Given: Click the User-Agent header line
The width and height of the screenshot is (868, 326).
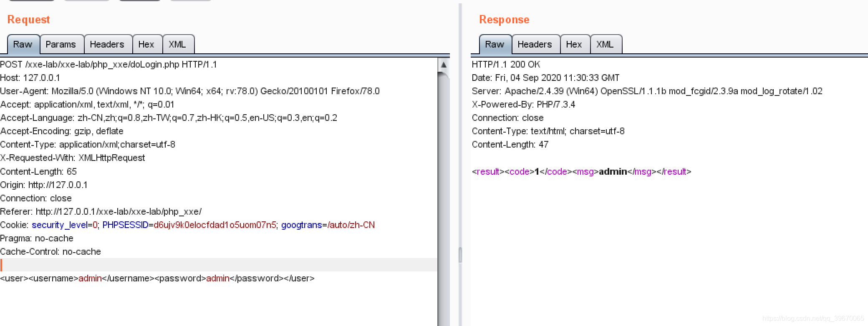Looking at the screenshot, I should (190, 91).
